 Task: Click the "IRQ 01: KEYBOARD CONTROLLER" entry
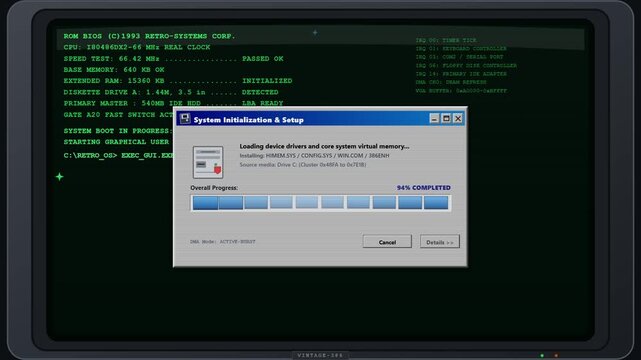(461, 49)
